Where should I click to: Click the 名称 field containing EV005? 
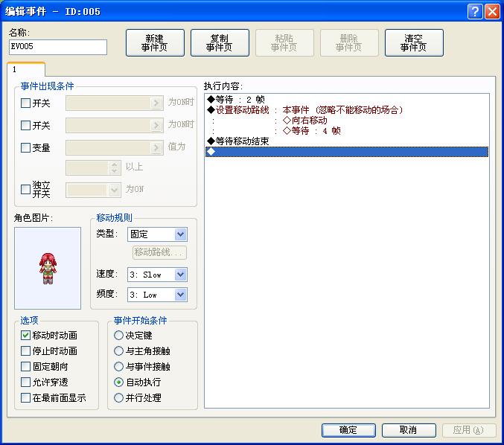[x=58, y=47]
